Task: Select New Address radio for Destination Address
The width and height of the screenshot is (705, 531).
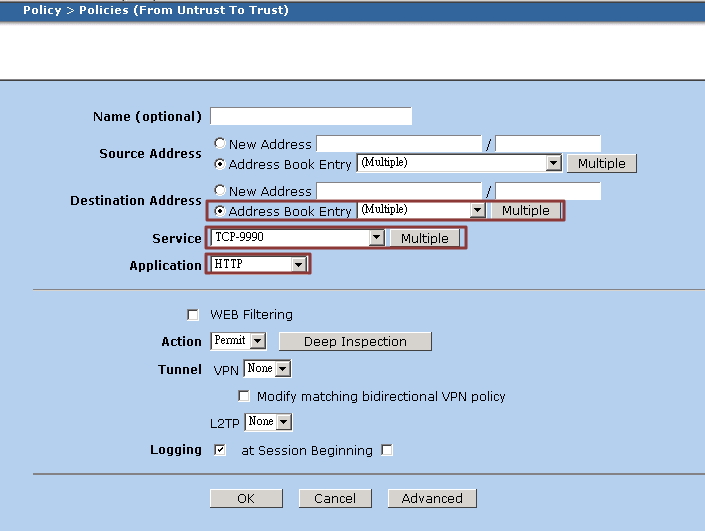Action: click(x=220, y=191)
